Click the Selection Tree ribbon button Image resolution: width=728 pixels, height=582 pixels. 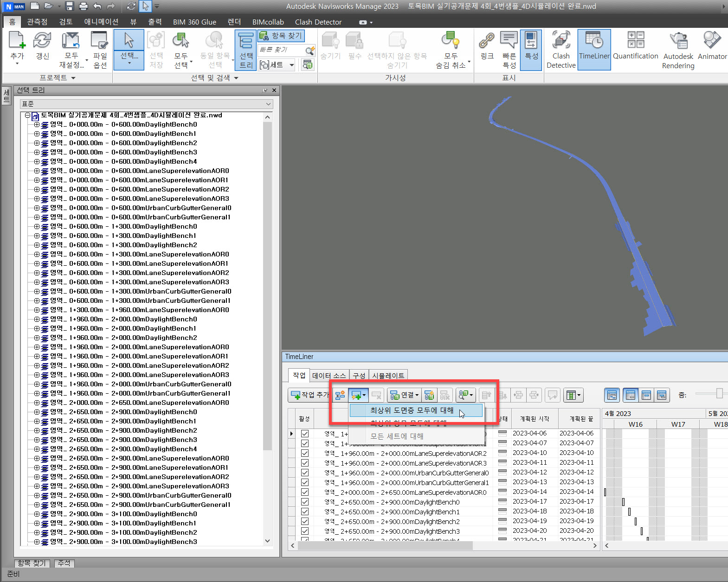point(245,50)
